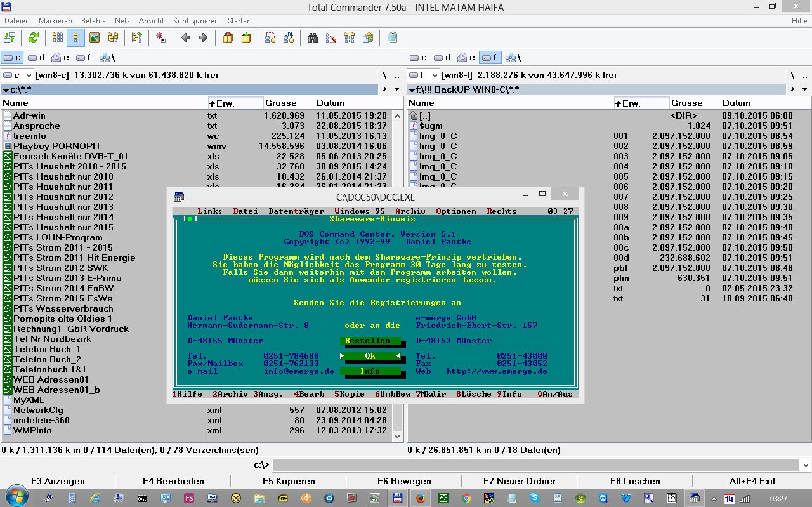
Task: Go to root with left panel backslash button
Action: click(x=384, y=75)
